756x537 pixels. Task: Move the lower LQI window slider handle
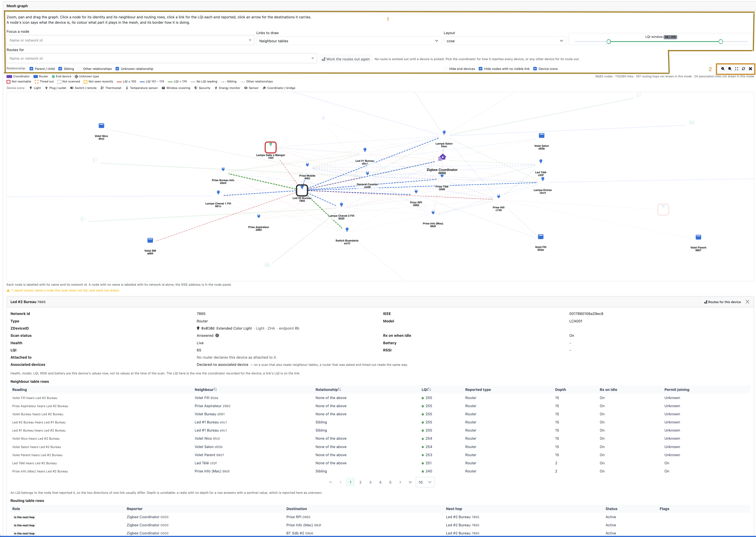pos(608,42)
